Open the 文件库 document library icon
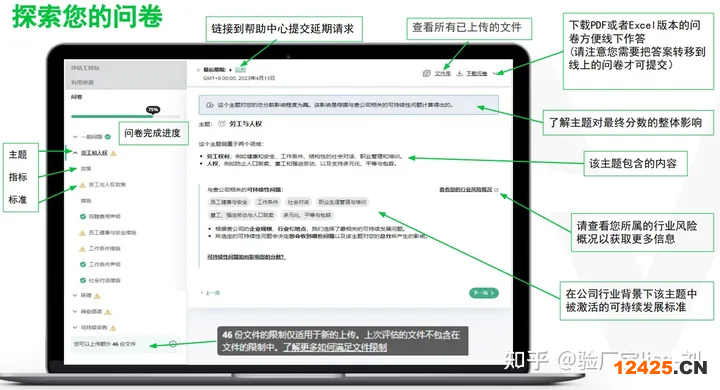The height and width of the screenshot is (390, 720). (427, 73)
